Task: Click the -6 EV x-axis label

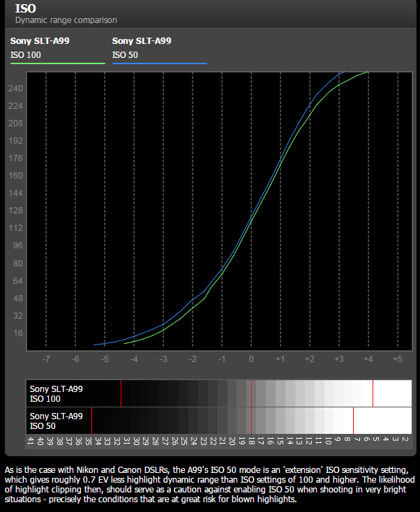Action: click(75, 359)
